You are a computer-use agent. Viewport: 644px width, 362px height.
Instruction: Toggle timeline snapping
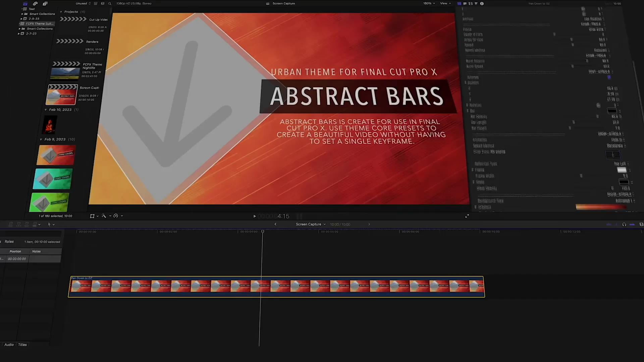pos(632,225)
